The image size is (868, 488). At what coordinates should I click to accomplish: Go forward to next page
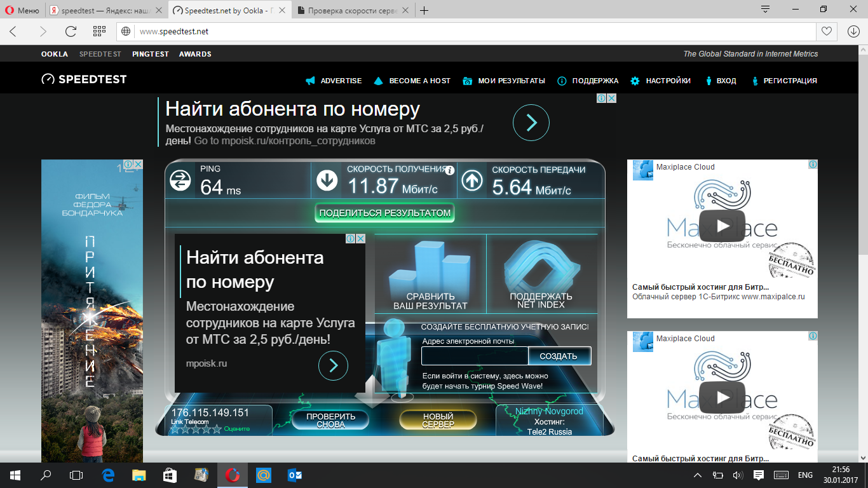pos(43,31)
